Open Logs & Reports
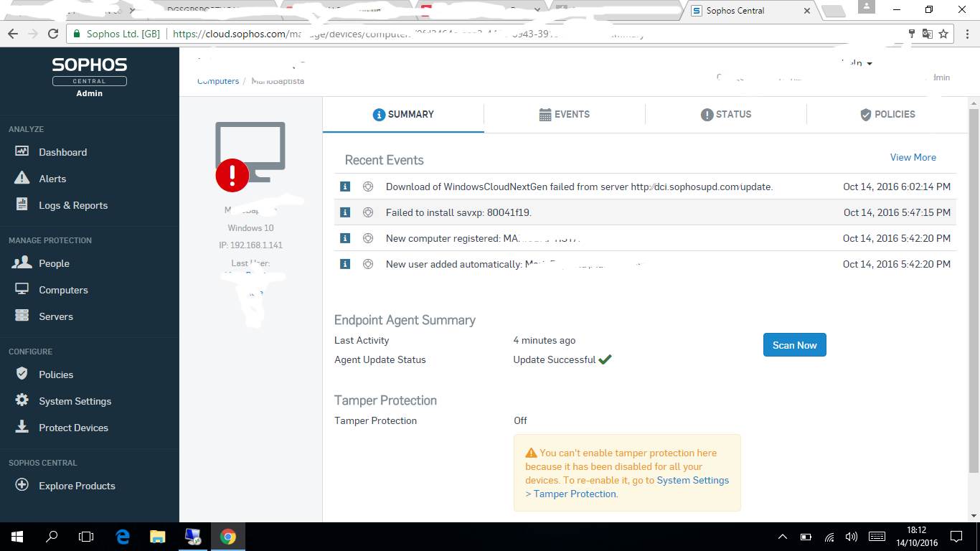 click(x=73, y=205)
